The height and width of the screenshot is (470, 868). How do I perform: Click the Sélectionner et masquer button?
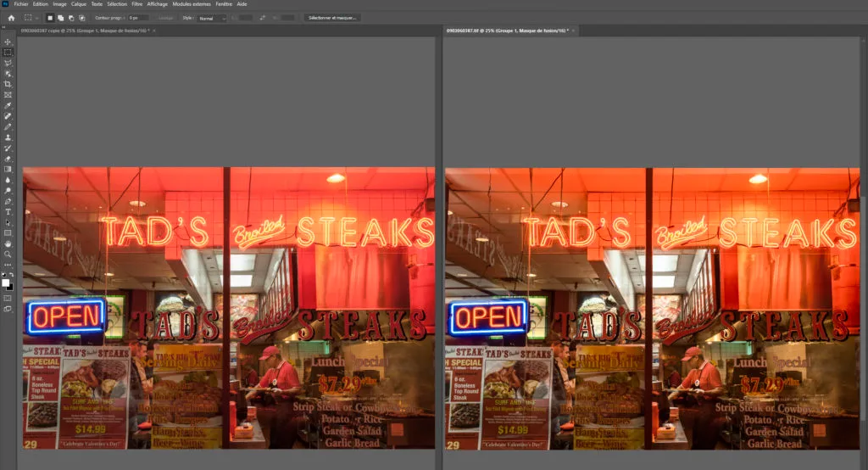click(331, 17)
